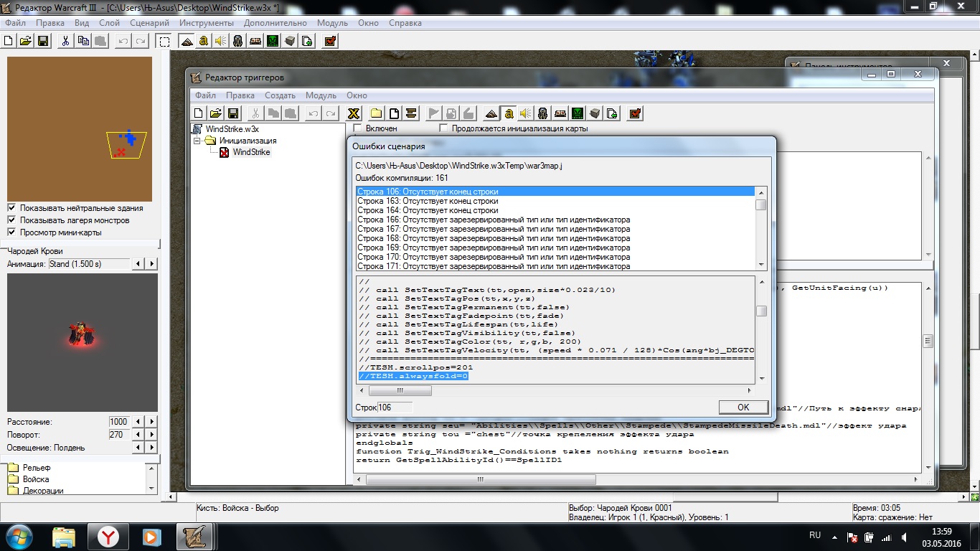
Task: Click RU language indicator in system tray
Action: (x=815, y=535)
